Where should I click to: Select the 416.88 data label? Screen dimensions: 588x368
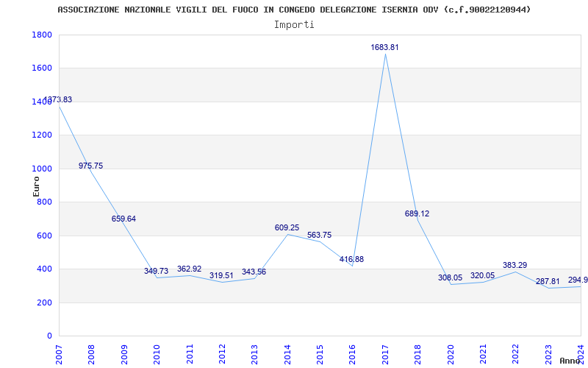click(351, 259)
